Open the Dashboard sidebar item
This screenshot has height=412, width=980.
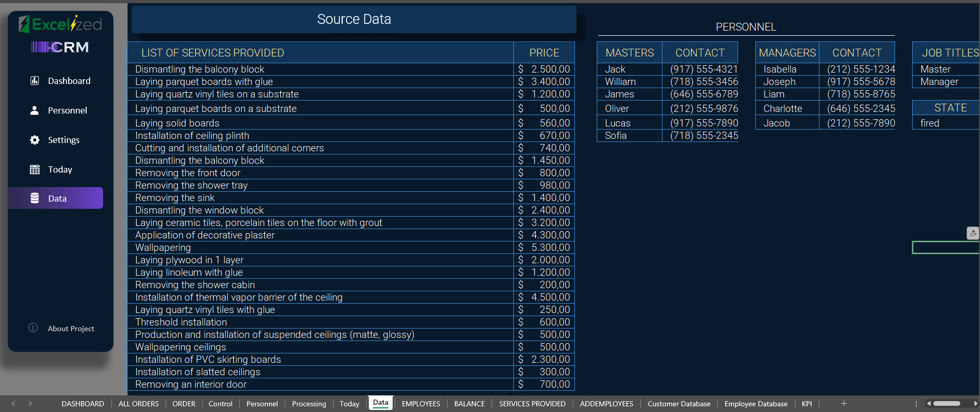click(60, 81)
